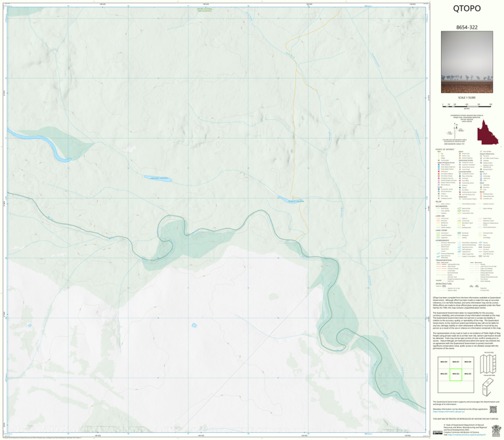
Task: Select the LAND USE legend heading
Action: point(440,216)
